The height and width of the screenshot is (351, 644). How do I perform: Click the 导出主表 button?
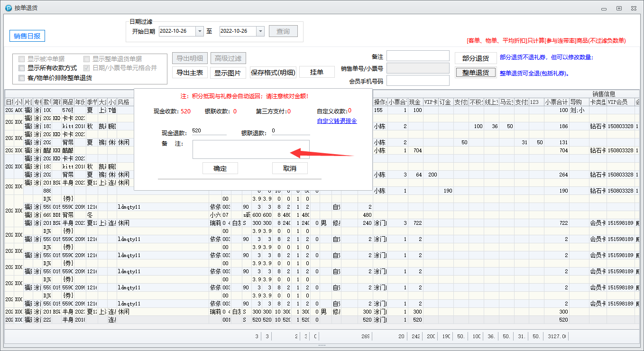190,73
